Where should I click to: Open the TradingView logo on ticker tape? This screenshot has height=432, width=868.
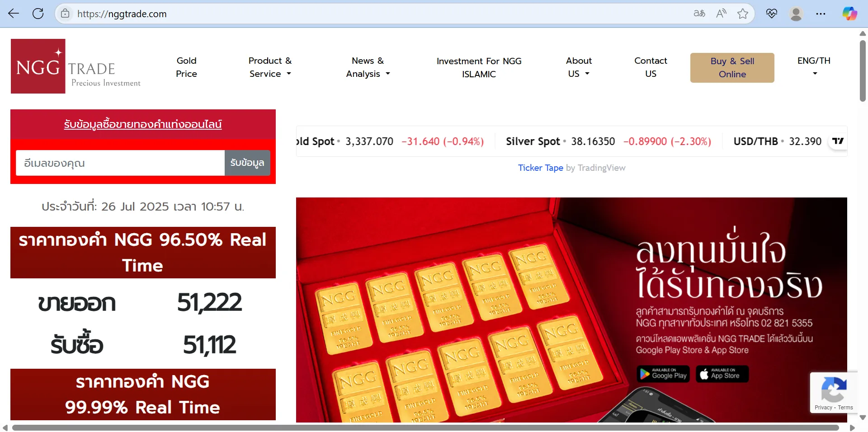[838, 141]
